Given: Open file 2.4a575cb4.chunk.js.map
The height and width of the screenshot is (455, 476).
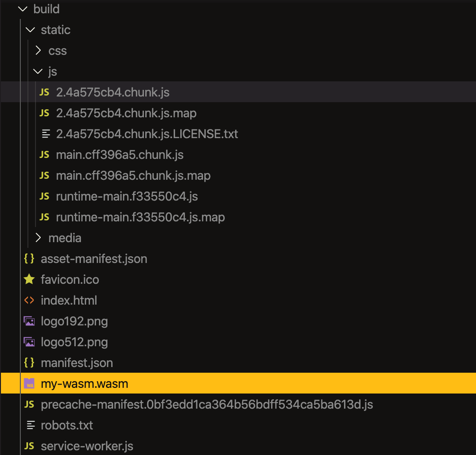Looking at the screenshot, I should (126, 113).
